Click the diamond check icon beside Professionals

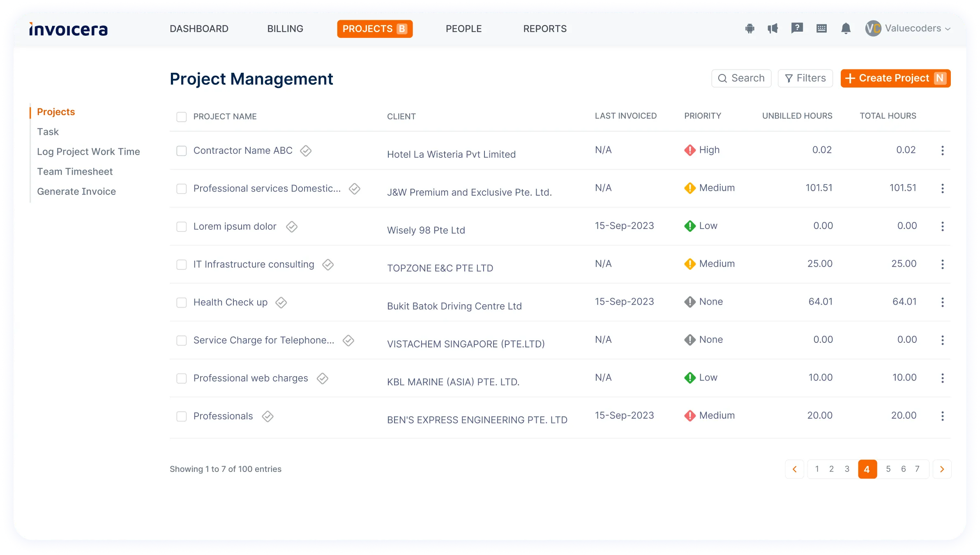pos(268,416)
